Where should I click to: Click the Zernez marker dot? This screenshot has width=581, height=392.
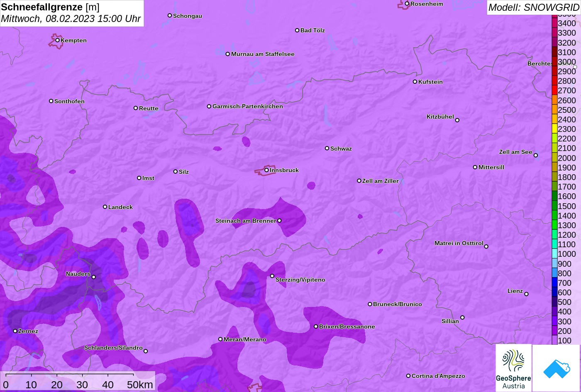click(15, 331)
